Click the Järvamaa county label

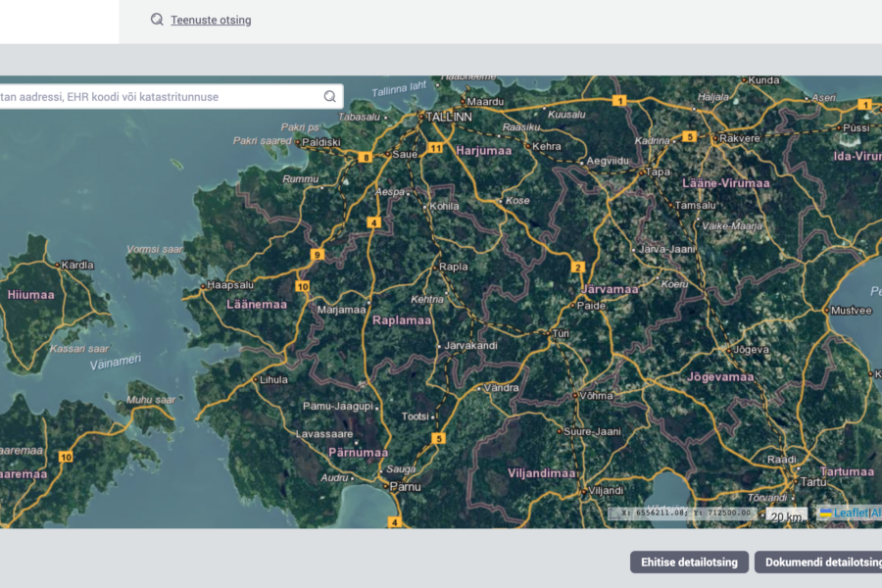610,289
